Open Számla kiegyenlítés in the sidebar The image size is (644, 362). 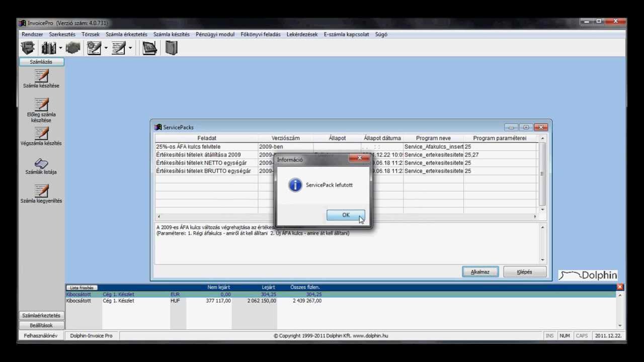click(x=41, y=194)
